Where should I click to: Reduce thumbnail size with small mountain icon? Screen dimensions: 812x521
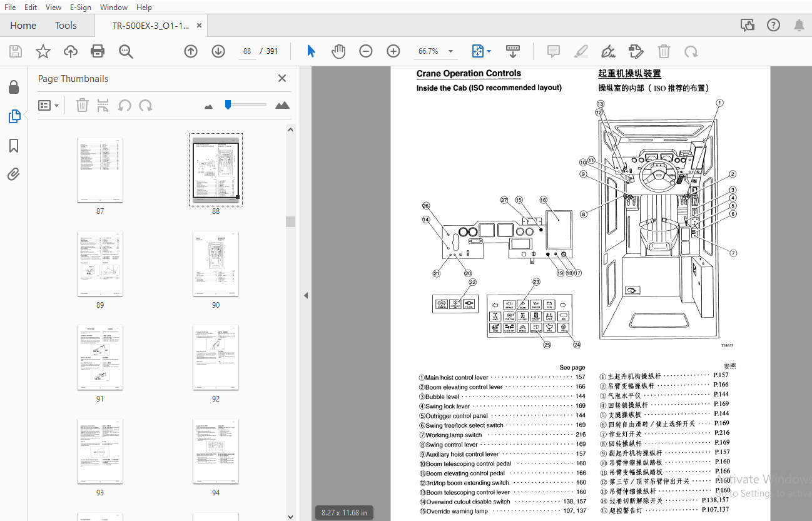pos(208,106)
